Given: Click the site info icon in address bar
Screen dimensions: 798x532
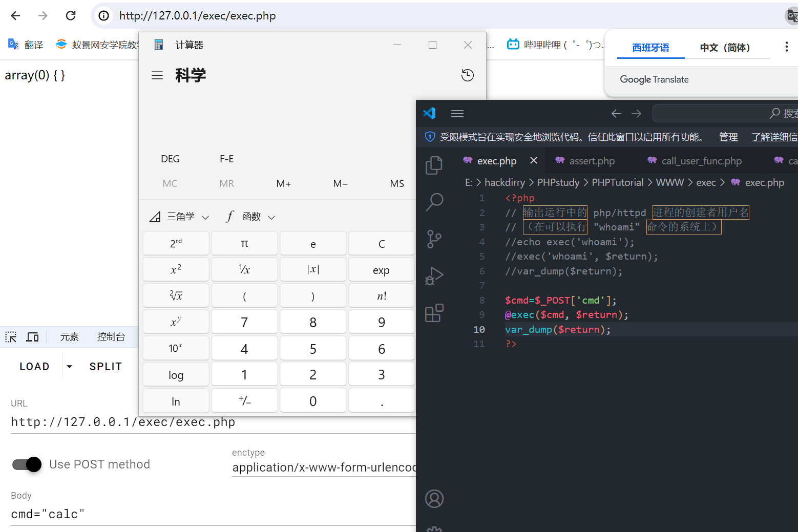Looking at the screenshot, I should tap(104, 15).
